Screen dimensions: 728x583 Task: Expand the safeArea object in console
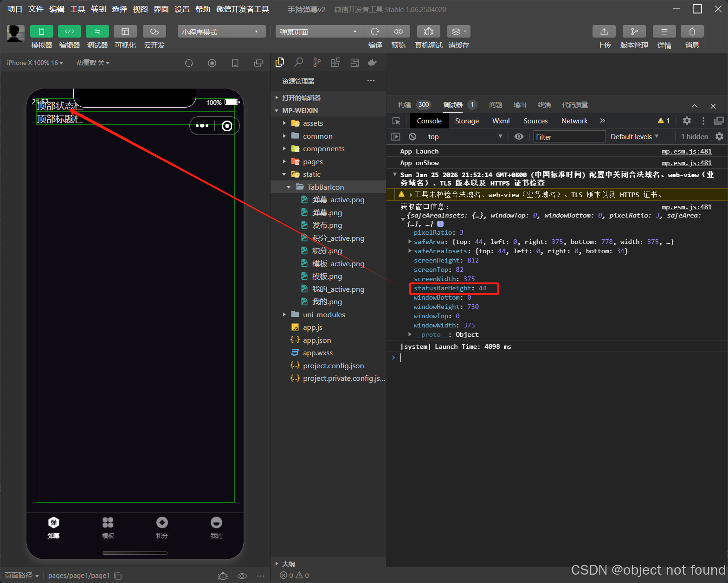(x=410, y=242)
